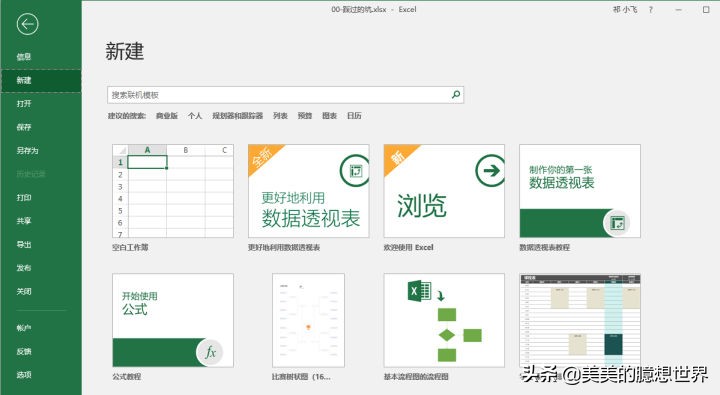The width and height of the screenshot is (720, 395).
Task: Click suggested search 商业版
Action: point(167,116)
